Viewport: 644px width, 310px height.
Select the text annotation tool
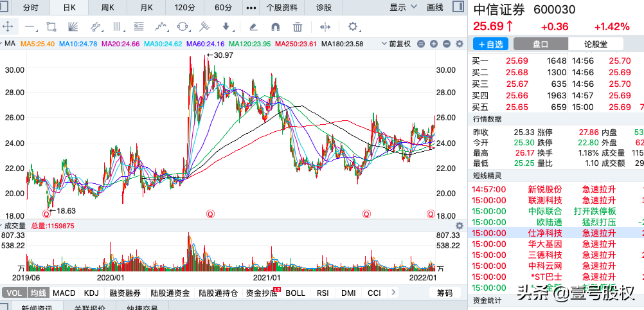pos(139,27)
